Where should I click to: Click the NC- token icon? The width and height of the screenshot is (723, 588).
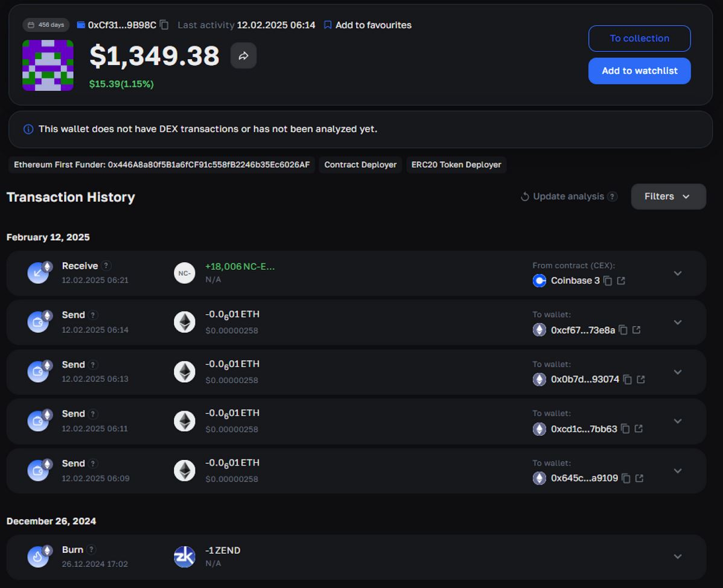click(x=185, y=273)
